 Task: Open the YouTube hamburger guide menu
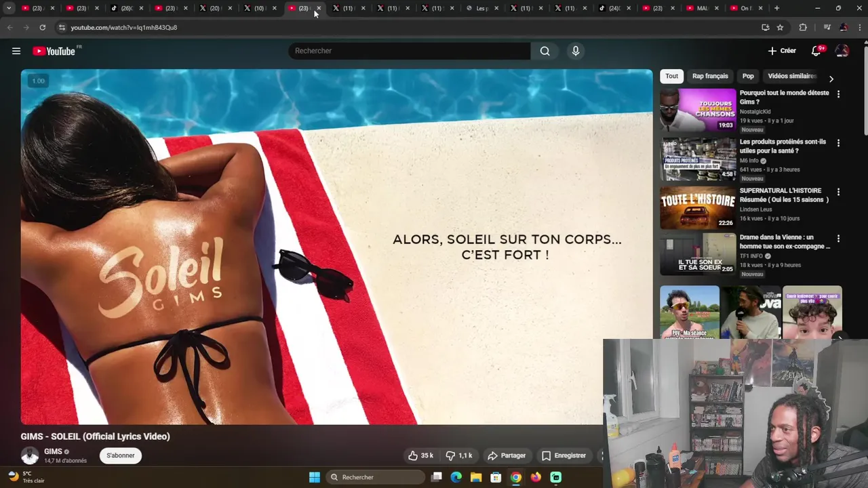click(16, 51)
